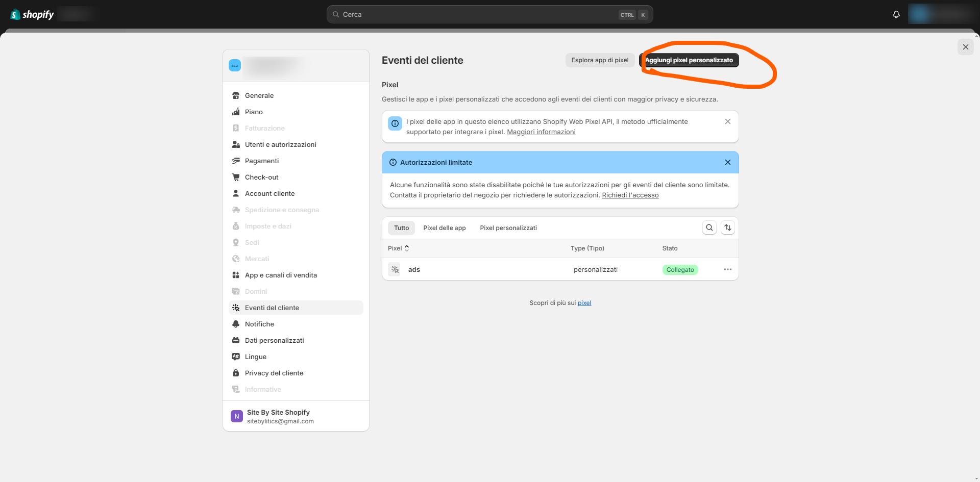Open Generale settings in sidebar

[259, 95]
